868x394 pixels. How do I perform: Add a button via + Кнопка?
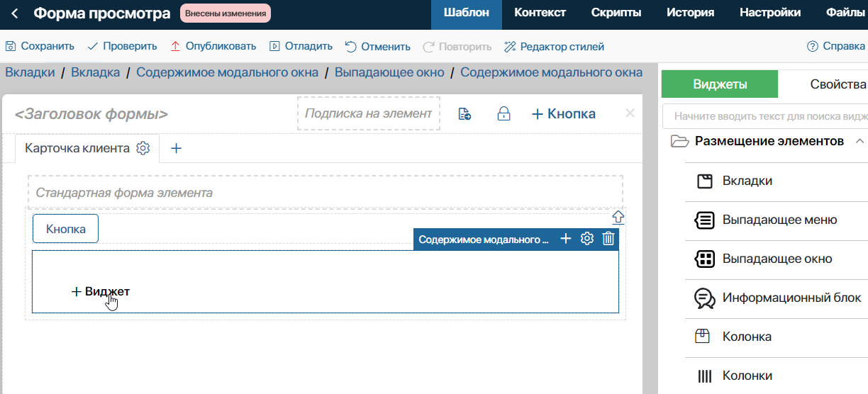564,114
